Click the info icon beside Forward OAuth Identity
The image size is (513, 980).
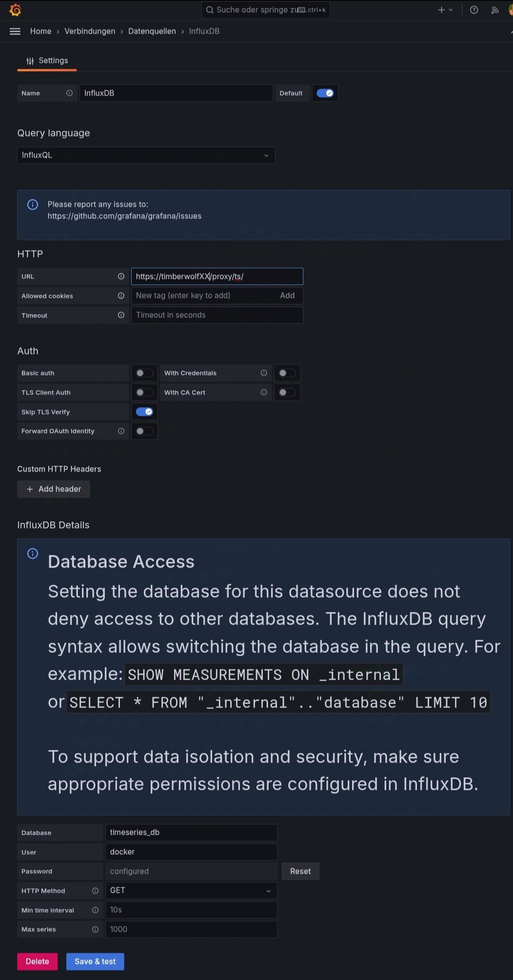coord(121,431)
